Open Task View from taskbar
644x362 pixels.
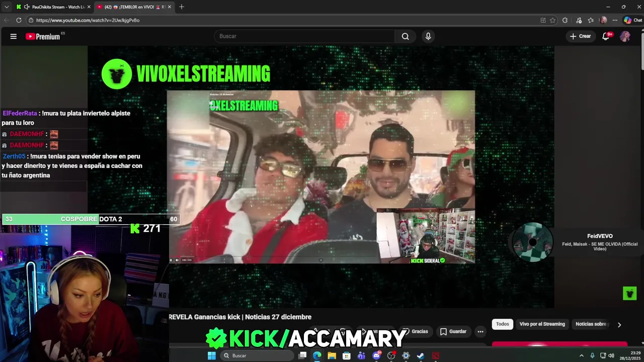tap(302, 355)
